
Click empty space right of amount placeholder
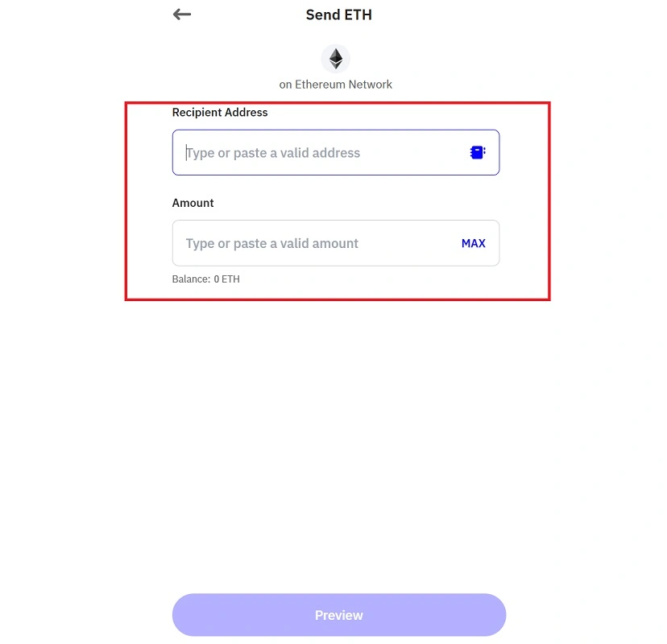pos(408,243)
